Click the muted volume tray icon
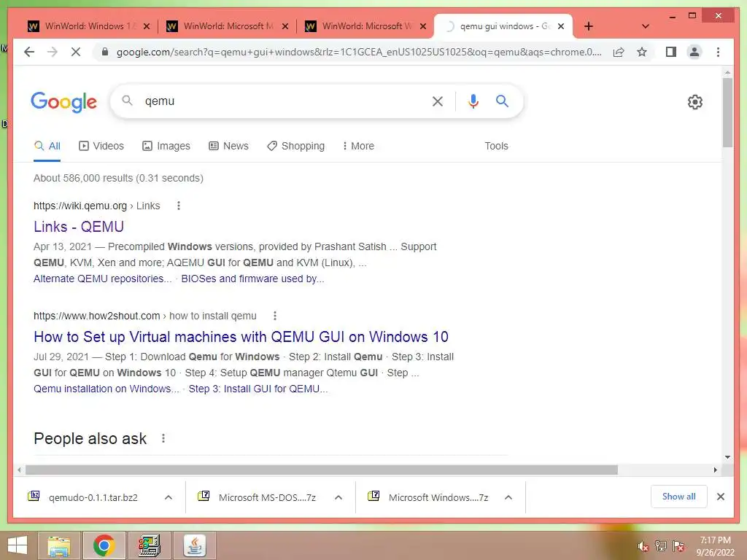 pos(643,546)
